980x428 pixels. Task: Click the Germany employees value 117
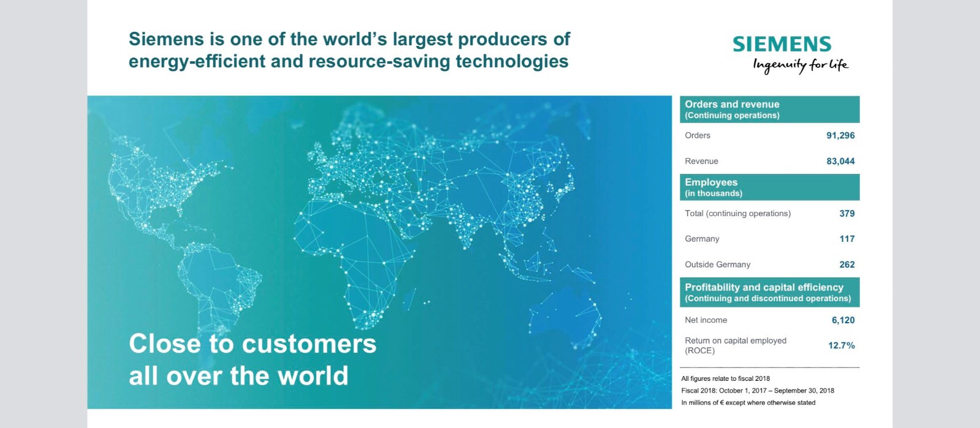(x=846, y=239)
